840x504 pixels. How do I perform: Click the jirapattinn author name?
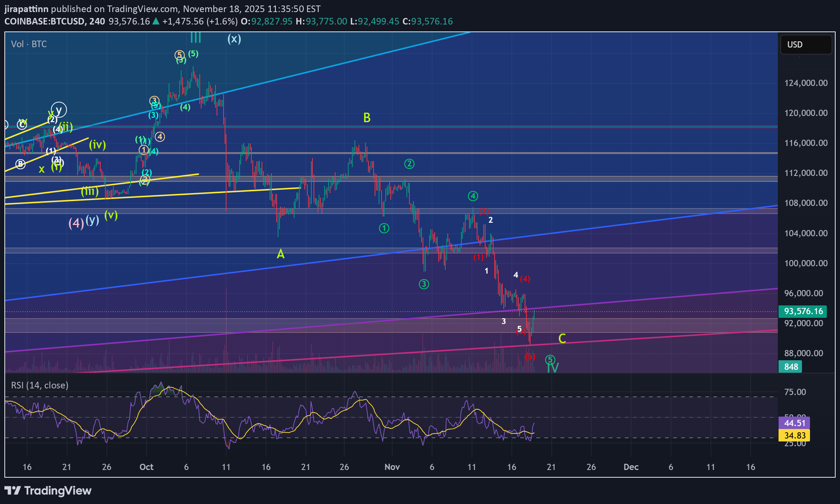point(25,9)
